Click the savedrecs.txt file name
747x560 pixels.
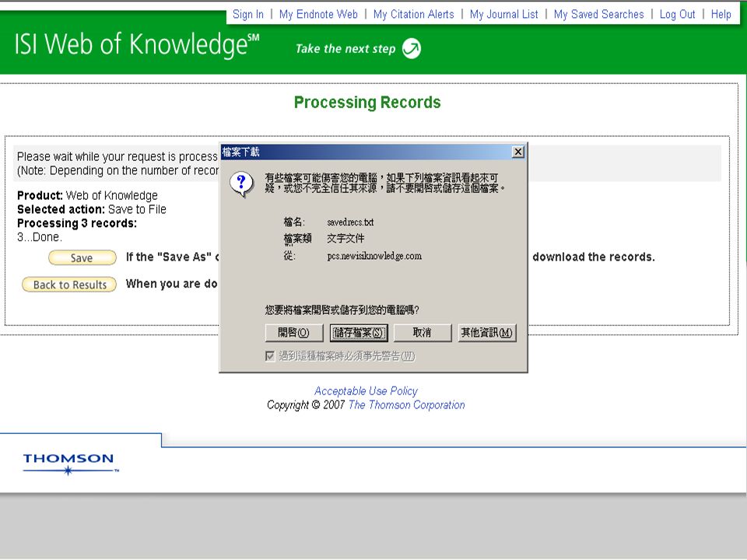[350, 222]
